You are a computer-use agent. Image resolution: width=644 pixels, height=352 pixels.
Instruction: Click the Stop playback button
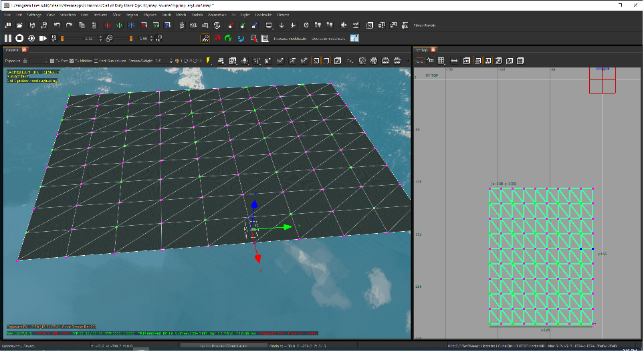[19, 38]
